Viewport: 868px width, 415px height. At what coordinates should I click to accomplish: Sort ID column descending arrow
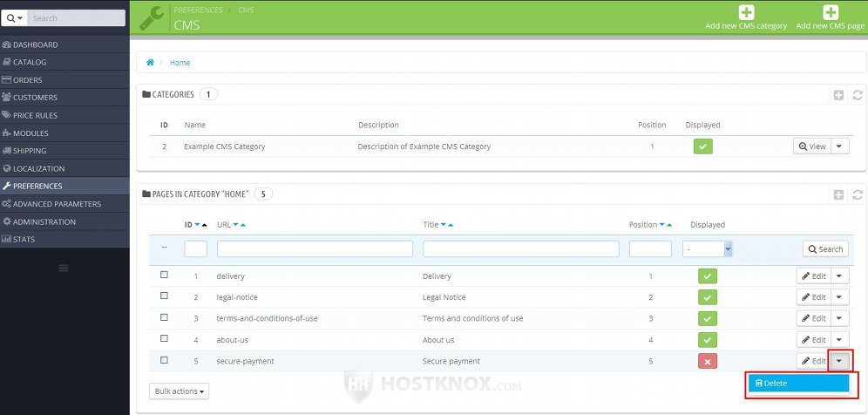(197, 225)
